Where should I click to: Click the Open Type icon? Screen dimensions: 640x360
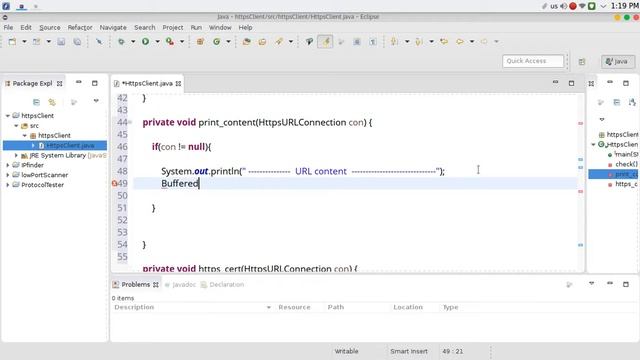pos(247,42)
